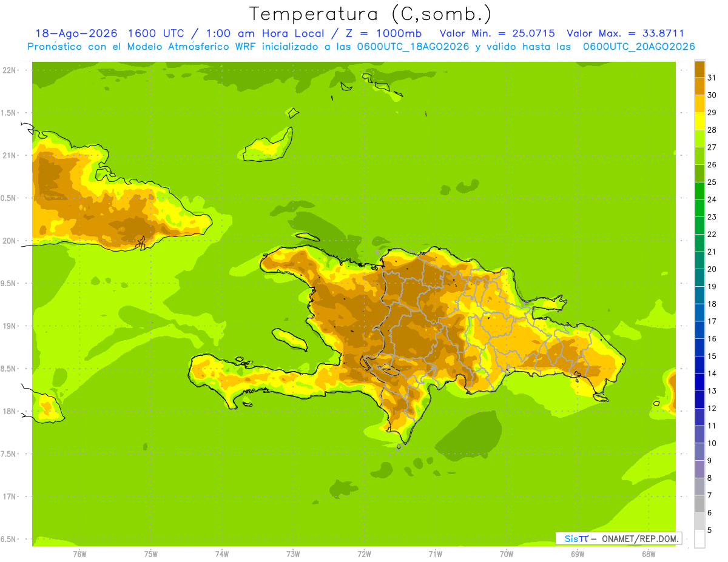Image resolution: width=728 pixels, height=562 pixels.
Task: Pick the blue legend swatch between 15 and 16
Action: [699, 347]
